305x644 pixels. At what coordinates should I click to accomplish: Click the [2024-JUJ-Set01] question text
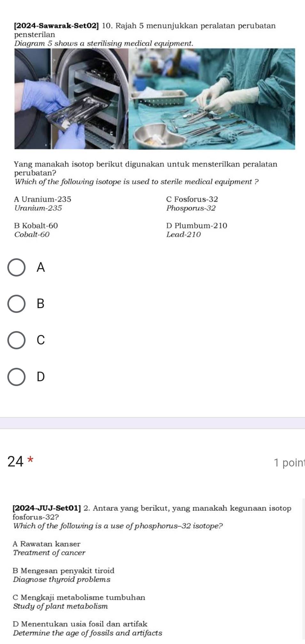pos(152,515)
